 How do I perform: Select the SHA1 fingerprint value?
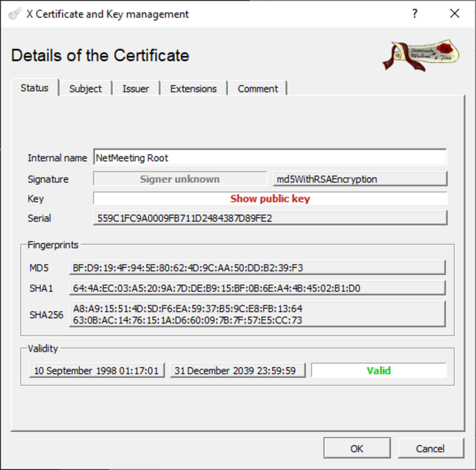coord(258,288)
